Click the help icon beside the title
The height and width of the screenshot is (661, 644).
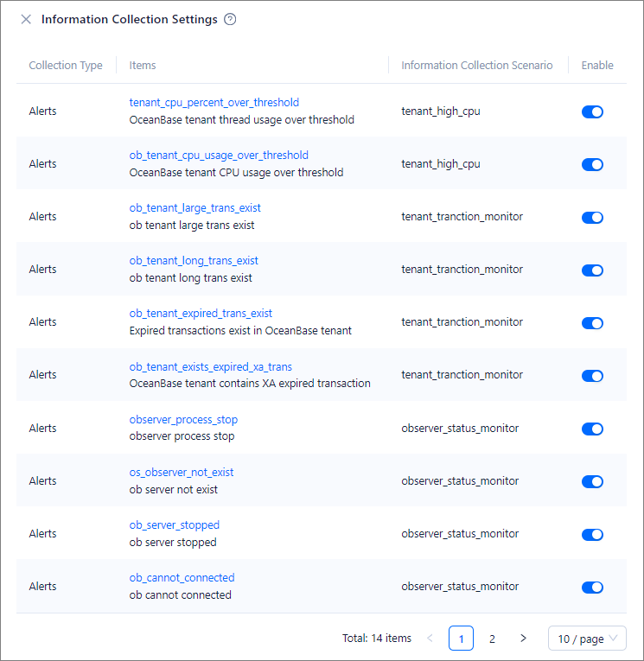tap(230, 19)
